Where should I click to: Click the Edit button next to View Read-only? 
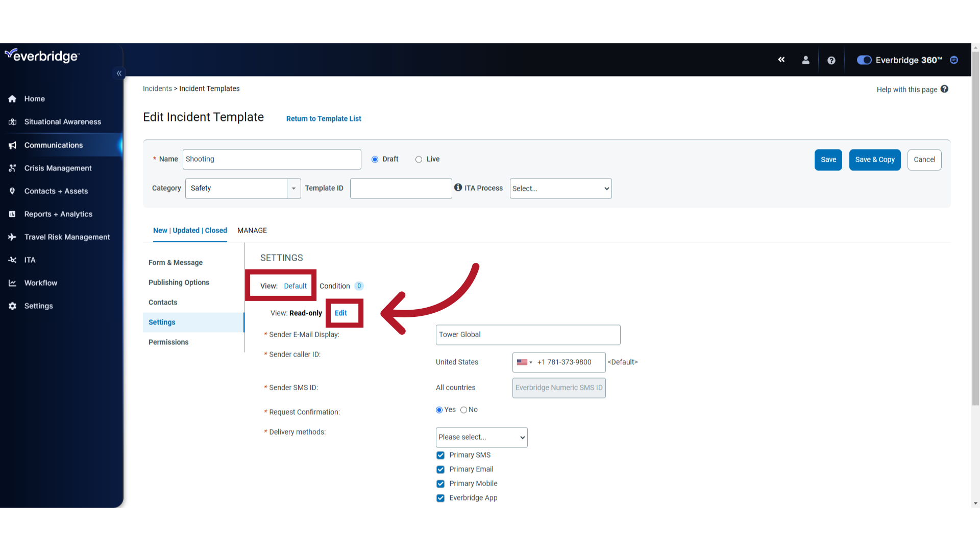tap(340, 313)
